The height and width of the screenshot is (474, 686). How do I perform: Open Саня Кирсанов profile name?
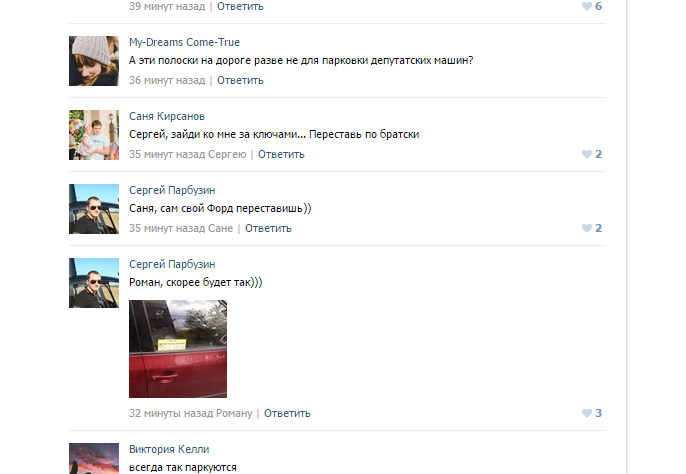167,116
